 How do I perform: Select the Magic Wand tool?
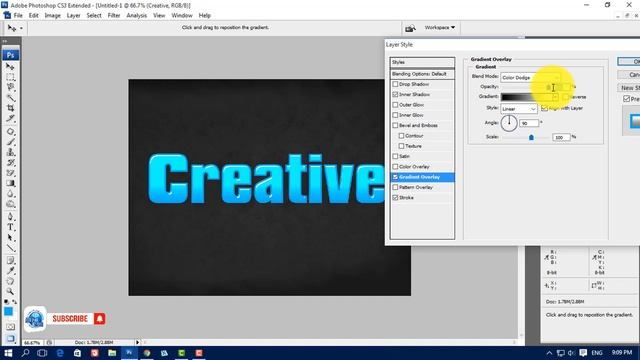tap(11, 98)
